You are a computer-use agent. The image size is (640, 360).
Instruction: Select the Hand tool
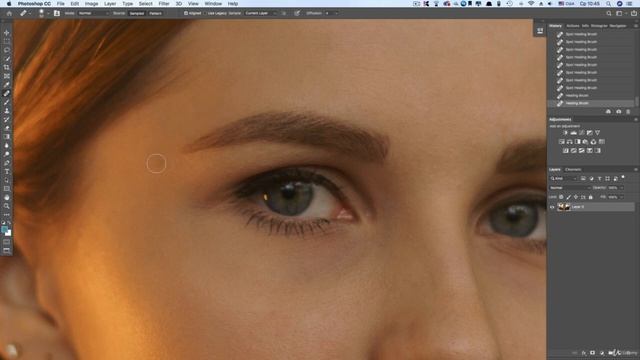[x=7, y=198]
